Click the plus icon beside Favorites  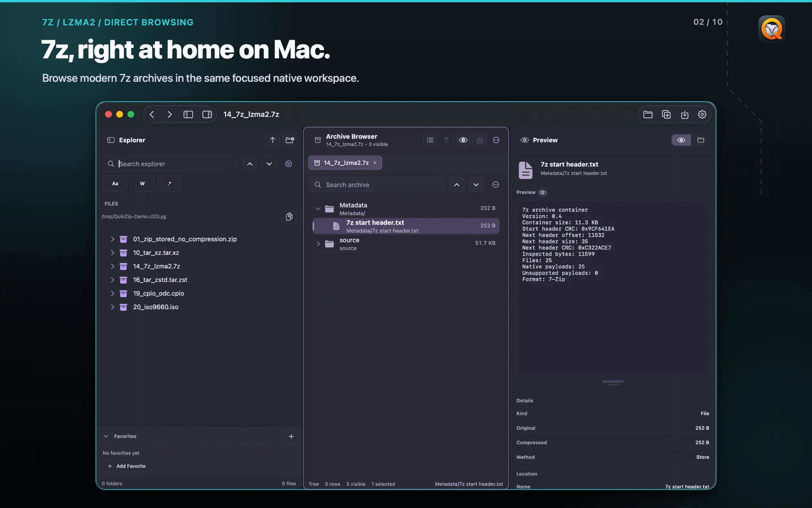pyautogui.click(x=291, y=437)
